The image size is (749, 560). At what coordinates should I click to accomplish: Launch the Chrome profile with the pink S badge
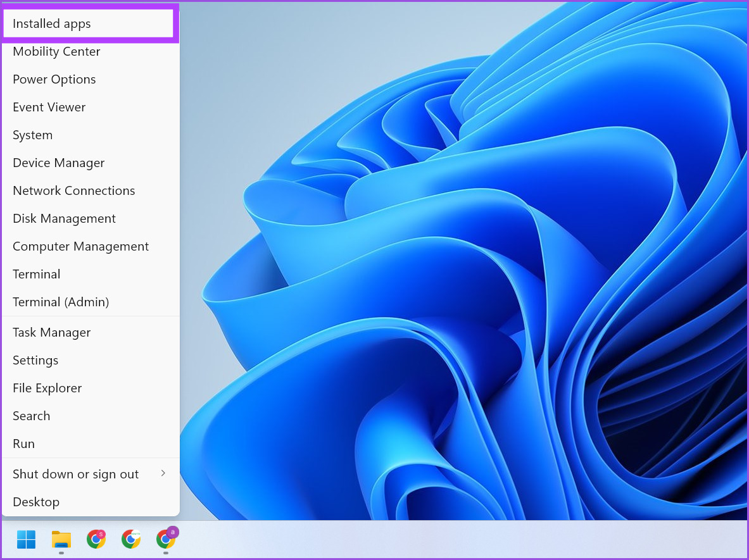click(96, 540)
